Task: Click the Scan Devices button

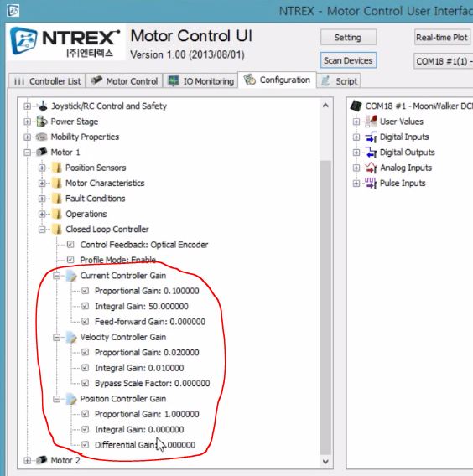Action: coord(348,60)
